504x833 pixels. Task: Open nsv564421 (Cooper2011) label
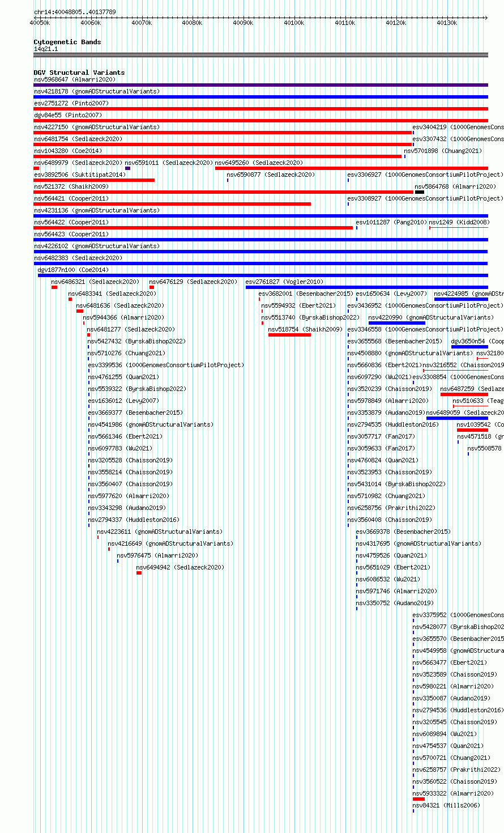(71, 198)
